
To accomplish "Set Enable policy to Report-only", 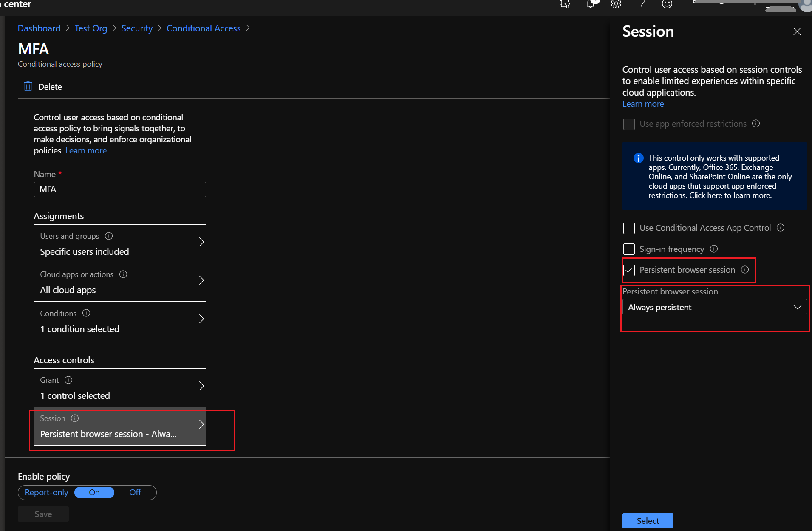I will (x=46, y=492).
